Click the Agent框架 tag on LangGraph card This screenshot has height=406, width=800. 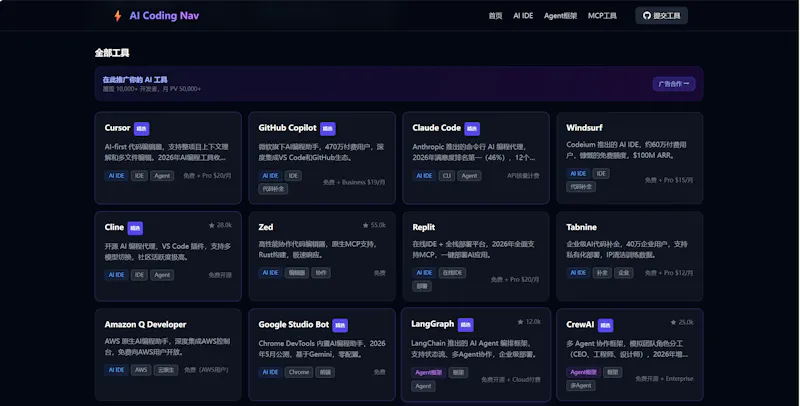pyautogui.click(x=428, y=372)
